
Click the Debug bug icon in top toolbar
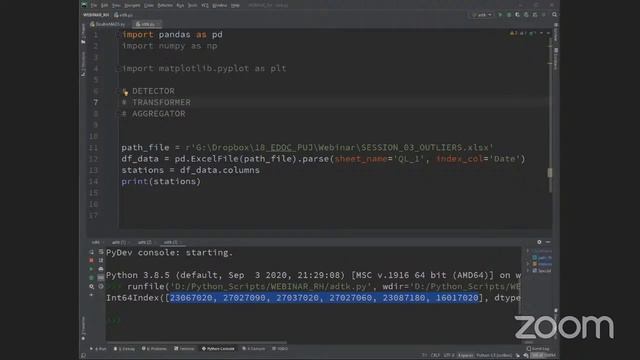click(509, 15)
